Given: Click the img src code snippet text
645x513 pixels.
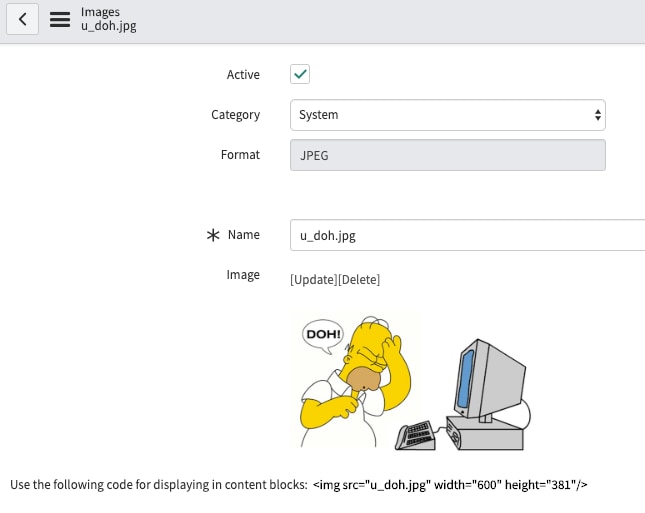Looking at the screenshot, I should coord(450,485).
